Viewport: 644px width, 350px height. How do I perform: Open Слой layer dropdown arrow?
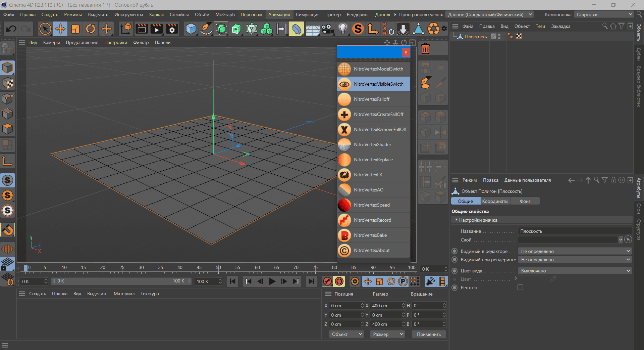621,240
